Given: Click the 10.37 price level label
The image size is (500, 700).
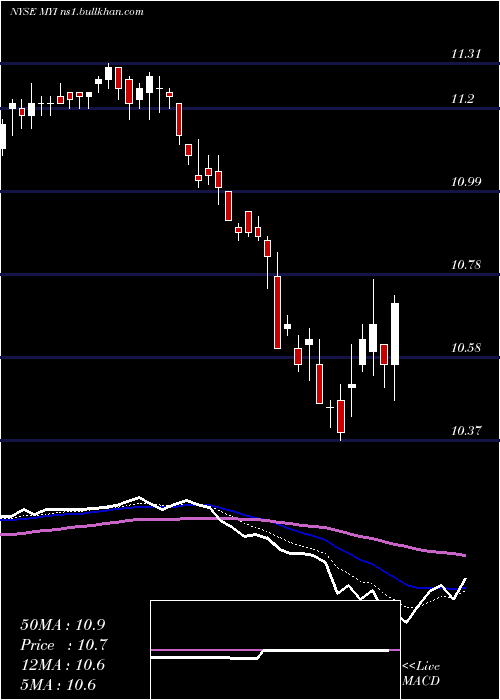Looking at the screenshot, I should (x=464, y=431).
